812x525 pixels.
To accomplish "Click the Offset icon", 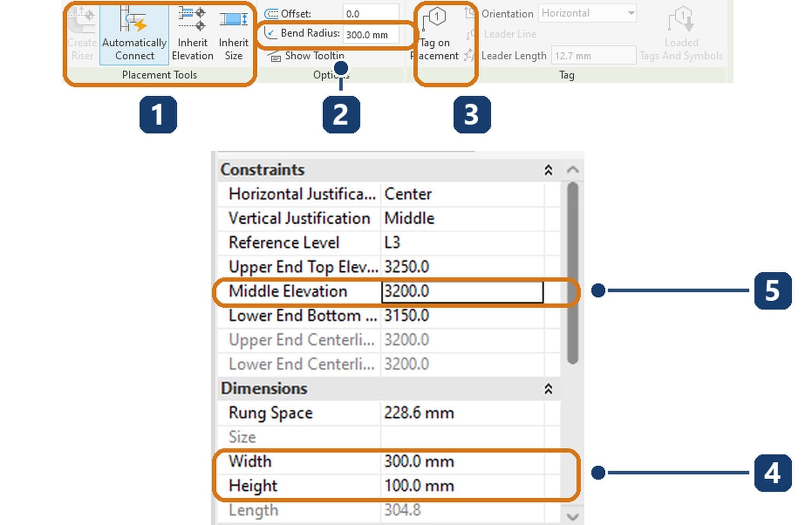I will pyautogui.click(x=271, y=13).
